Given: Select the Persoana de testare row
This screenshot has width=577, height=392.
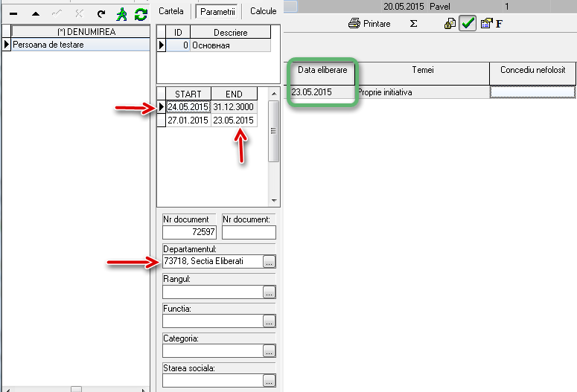Looking at the screenshot, I should coord(80,45).
